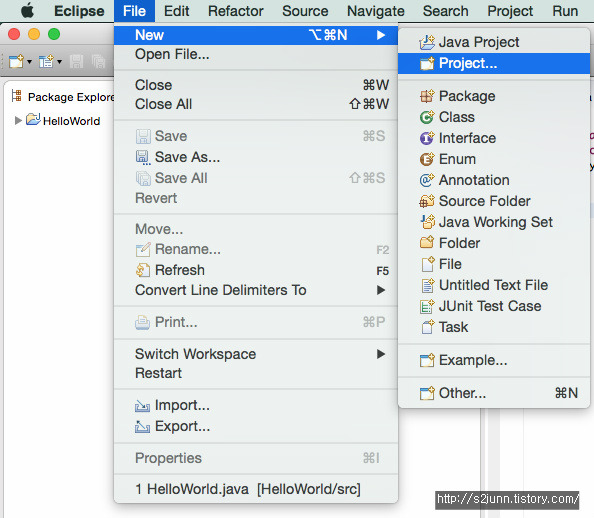594x518 pixels.
Task: Open the second toolbar button's dropdown arrow
Action: (x=59, y=62)
